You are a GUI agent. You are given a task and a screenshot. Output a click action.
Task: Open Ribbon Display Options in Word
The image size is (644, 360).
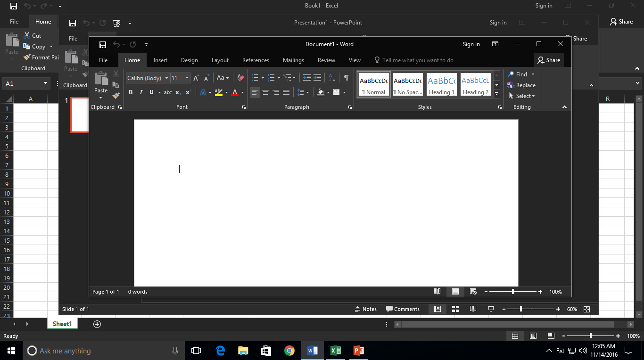(495, 44)
